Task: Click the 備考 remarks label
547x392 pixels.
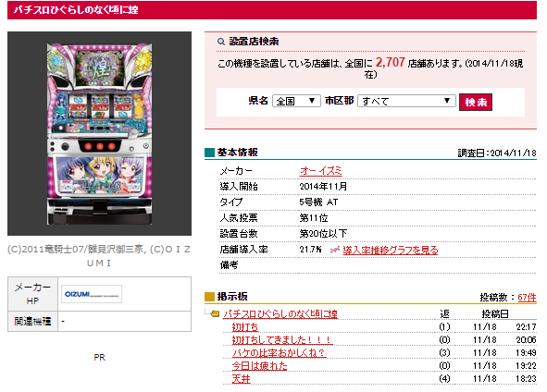Action: pos(229,265)
